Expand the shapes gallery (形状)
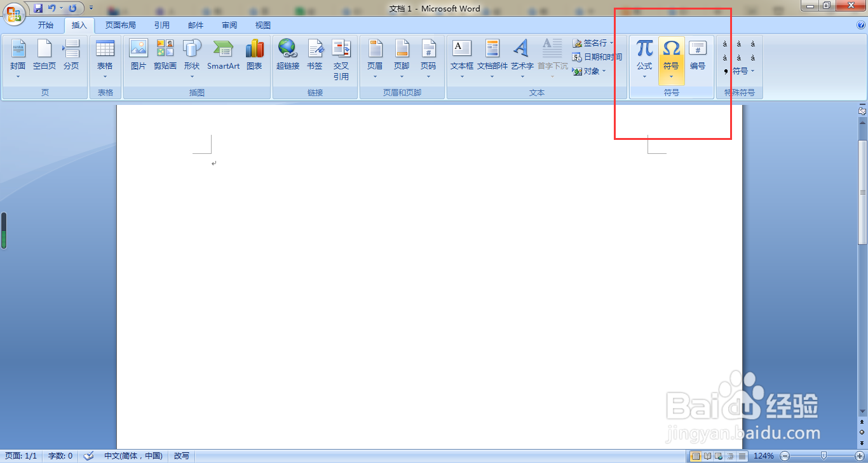 tap(192, 59)
